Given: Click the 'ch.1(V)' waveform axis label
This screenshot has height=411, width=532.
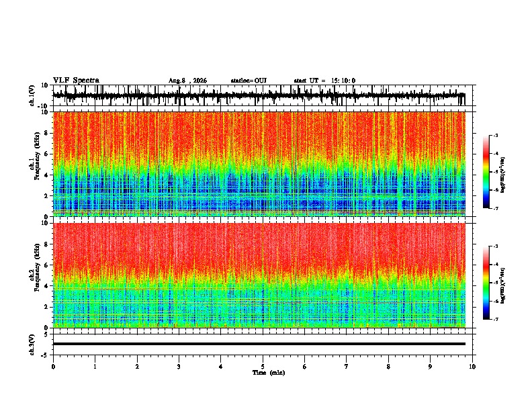Looking at the screenshot, I should tap(32, 95).
